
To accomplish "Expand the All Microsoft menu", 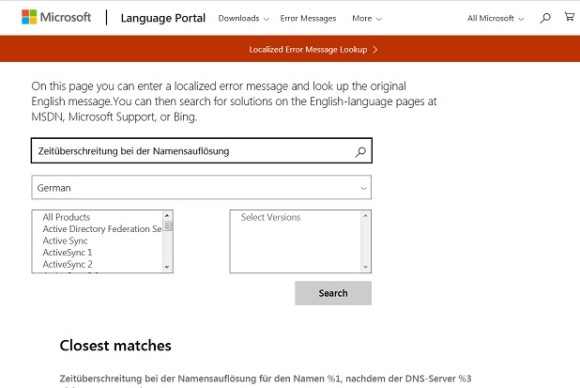I will (495, 18).
